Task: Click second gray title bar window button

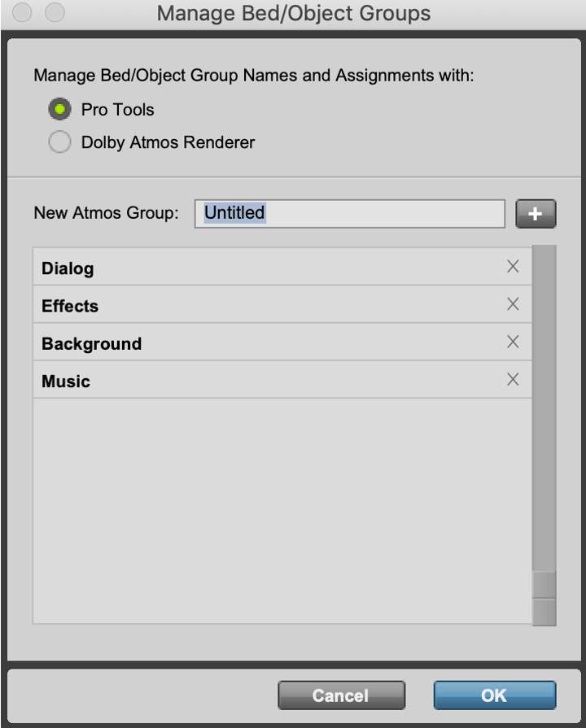Action: coord(55,13)
